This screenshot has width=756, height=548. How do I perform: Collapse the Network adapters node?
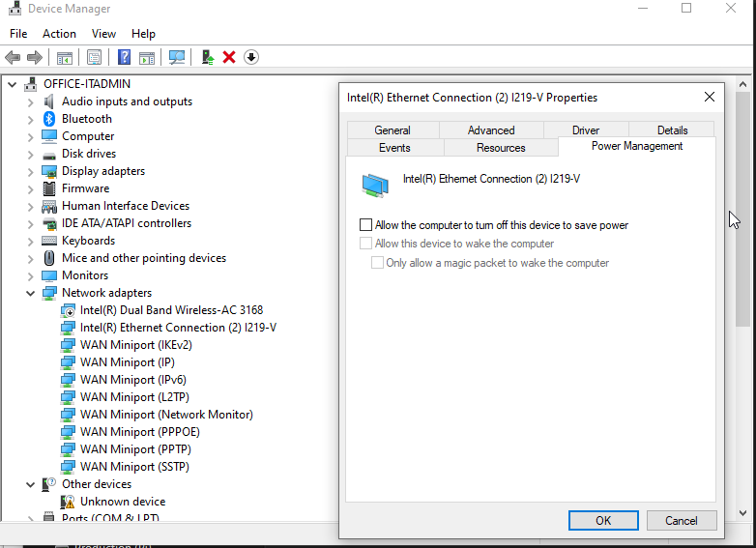tap(30, 293)
